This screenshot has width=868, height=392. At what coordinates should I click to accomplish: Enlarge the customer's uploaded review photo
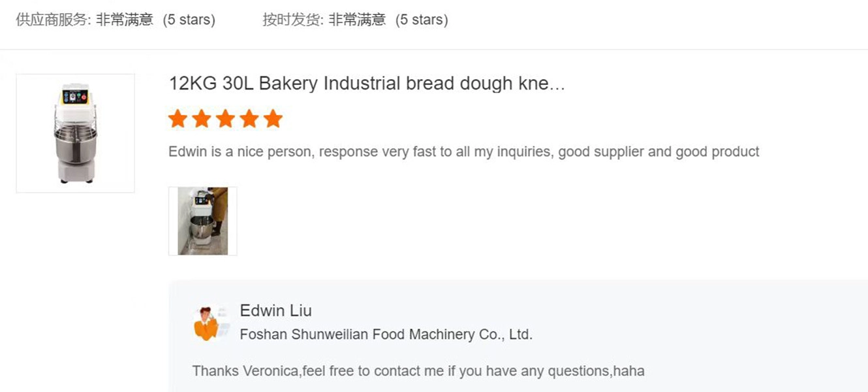[x=203, y=221]
